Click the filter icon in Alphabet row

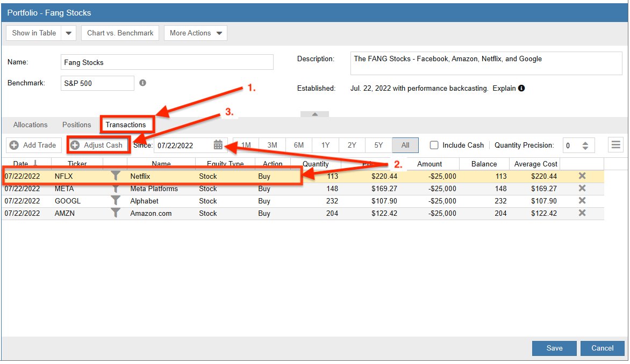tap(115, 201)
